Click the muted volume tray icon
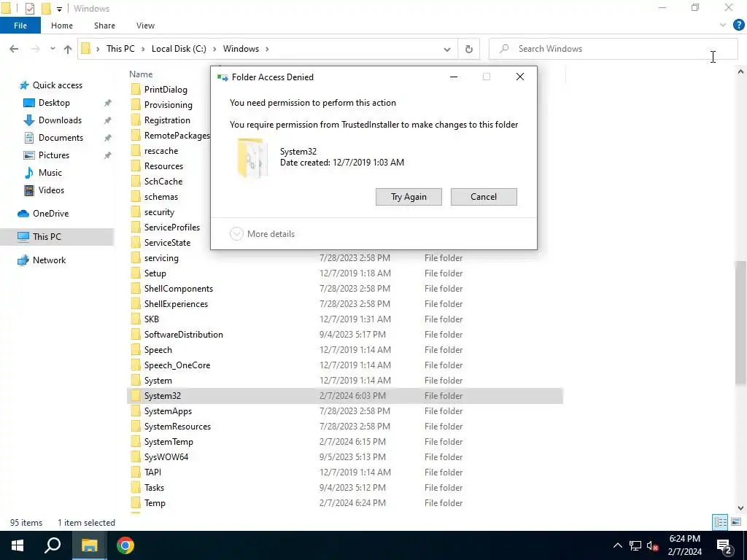747x560 pixels. [652, 545]
